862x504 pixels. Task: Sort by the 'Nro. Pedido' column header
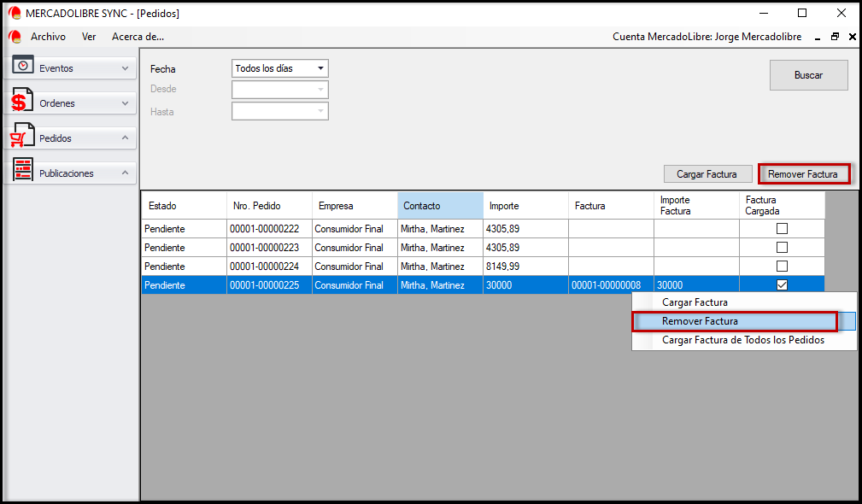[269, 206]
